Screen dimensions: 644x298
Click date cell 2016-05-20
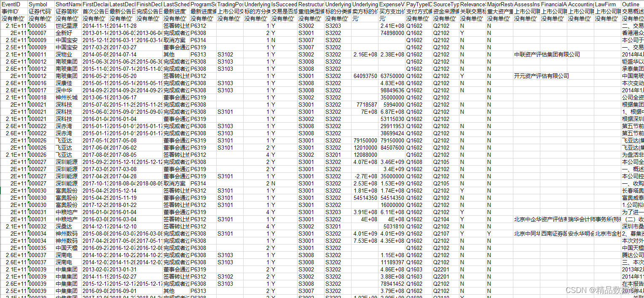122,76
